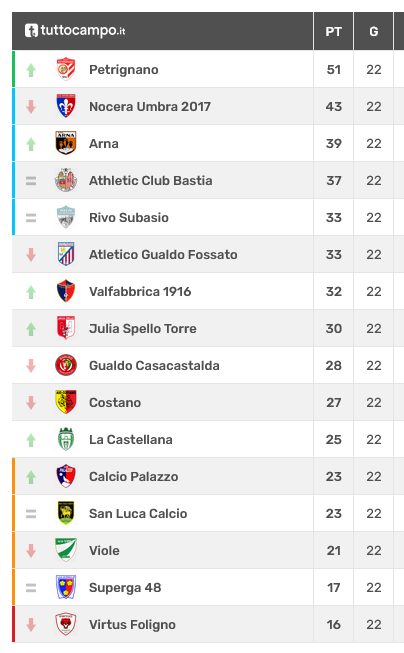The width and height of the screenshot is (404, 653).
Task: Click green up arrow beside Petrignano
Action: pyautogui.click(x=31, y=70)
